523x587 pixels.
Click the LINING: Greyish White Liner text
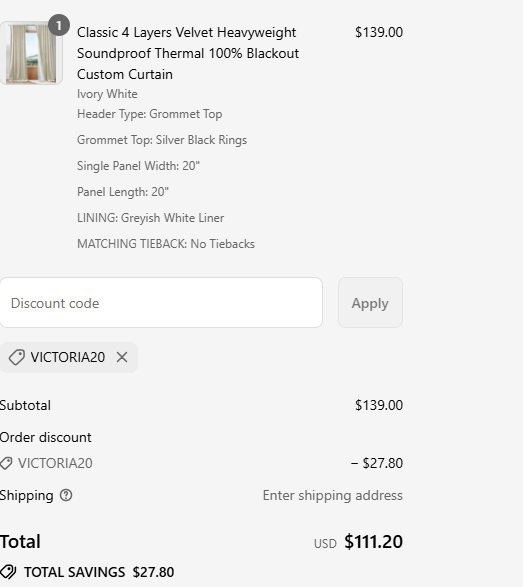[x=150, y=218]
